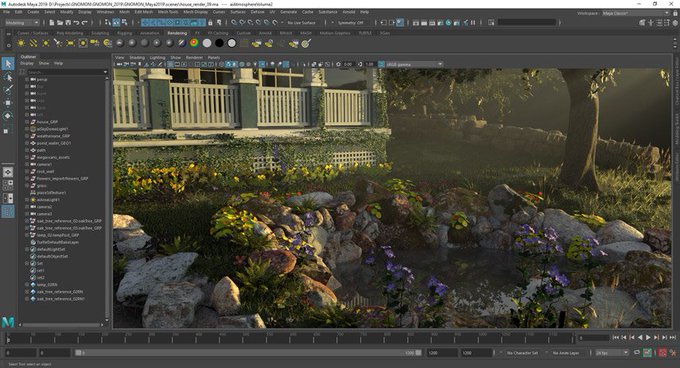Open the Modeling Toolkit icon at top right
This screenshot has height=368, width=680.
(642, 22)
